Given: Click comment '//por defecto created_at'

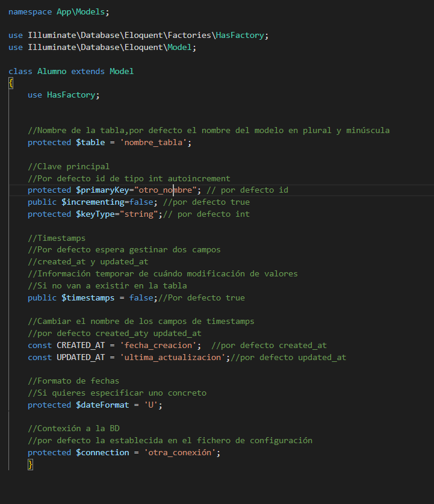Looking at the screenshot, I should [x=269, y=345].
